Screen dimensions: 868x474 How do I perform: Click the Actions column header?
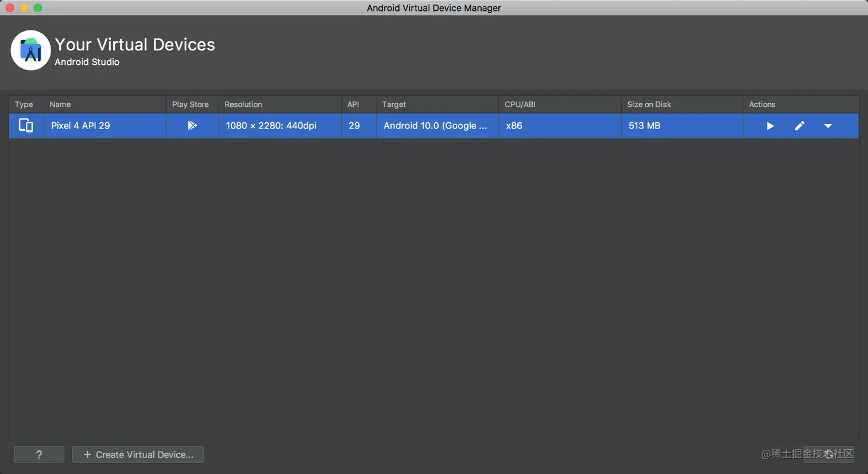click(x=801, y=104)
